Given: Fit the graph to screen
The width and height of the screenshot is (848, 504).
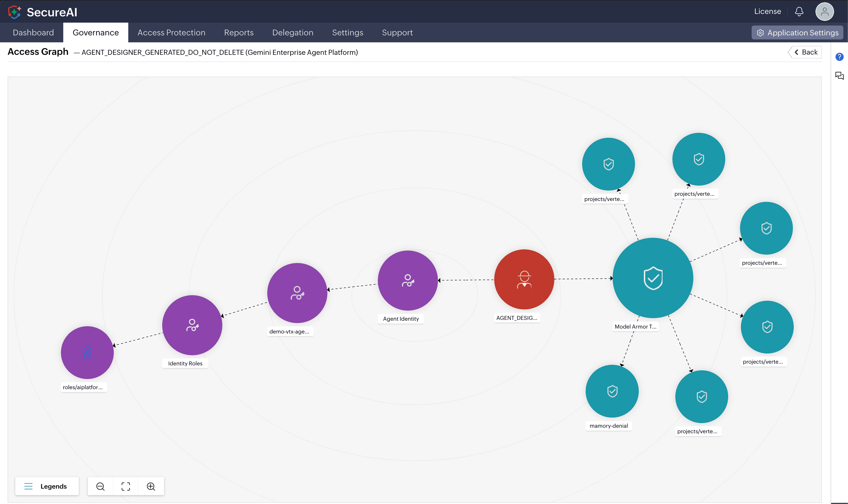Looking at the screenshot, I should coord(126,486).
